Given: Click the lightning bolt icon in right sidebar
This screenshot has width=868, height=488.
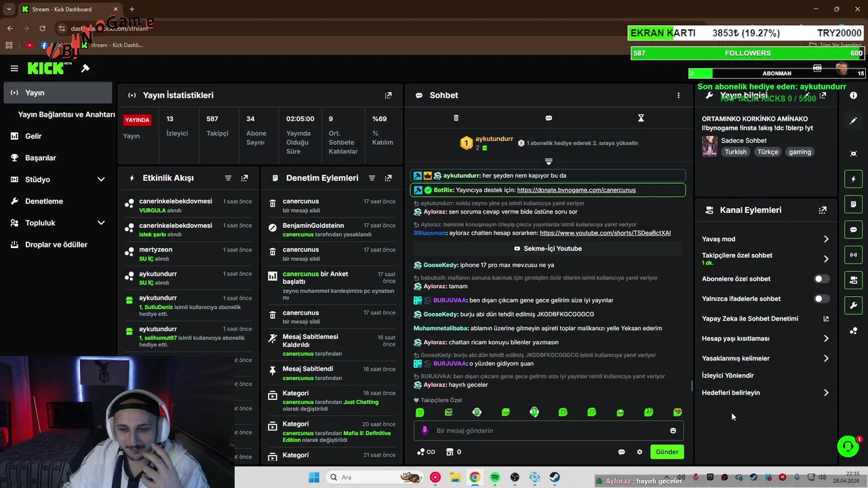Looking at the screenshot, I should [x=854, y=179].
